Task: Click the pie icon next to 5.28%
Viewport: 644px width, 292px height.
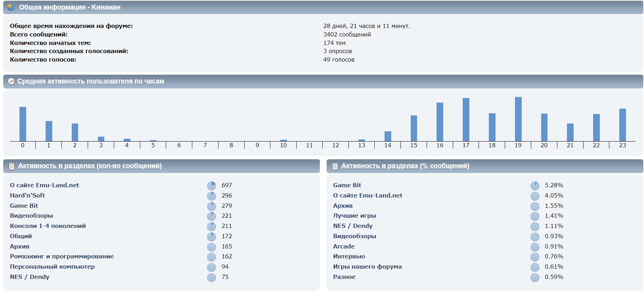Action: [535, 186]
